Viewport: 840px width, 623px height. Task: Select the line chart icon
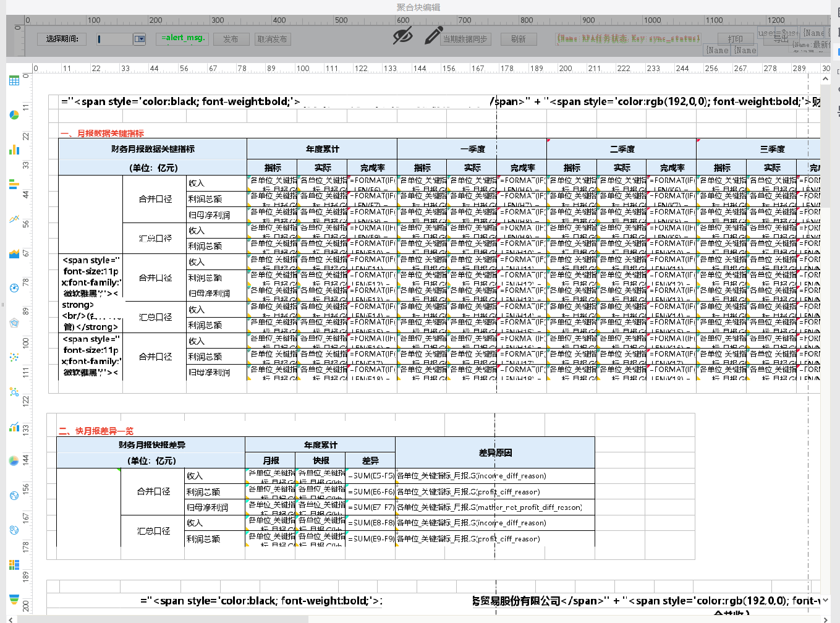[14, 219]
